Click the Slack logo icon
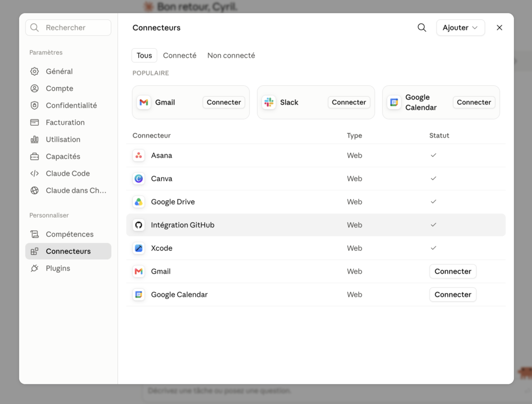 [x=269, y=102]
